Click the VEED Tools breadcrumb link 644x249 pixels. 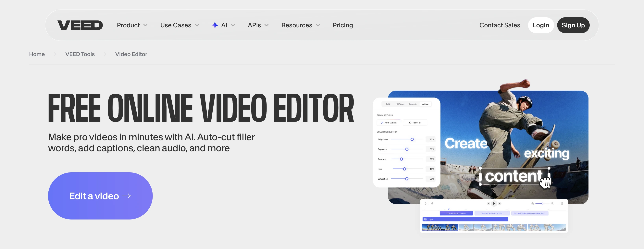80,54
